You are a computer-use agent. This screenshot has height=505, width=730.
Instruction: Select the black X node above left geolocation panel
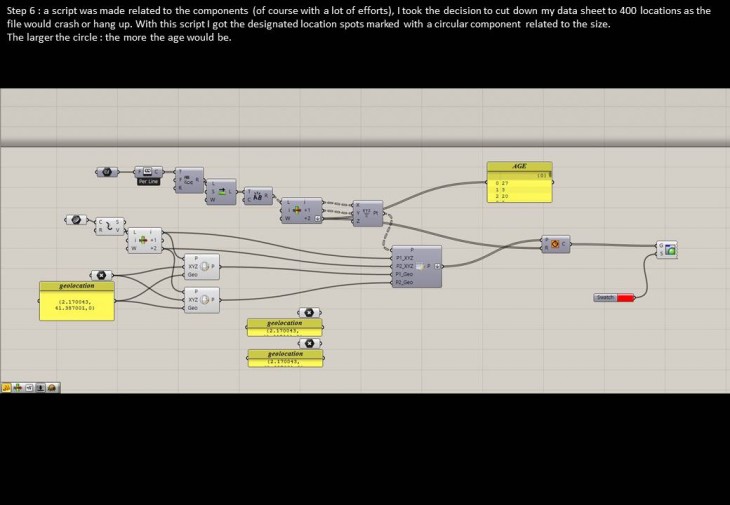point(101,275)
